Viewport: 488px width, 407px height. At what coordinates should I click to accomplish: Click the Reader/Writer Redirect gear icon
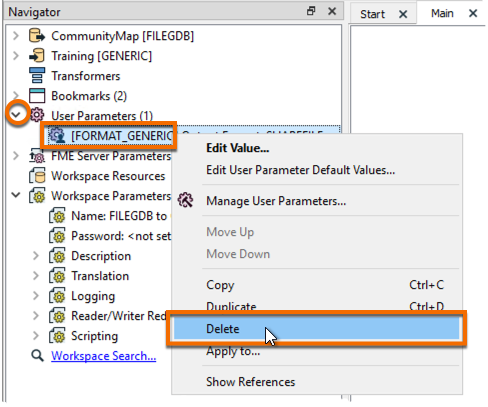coord(57,316)
